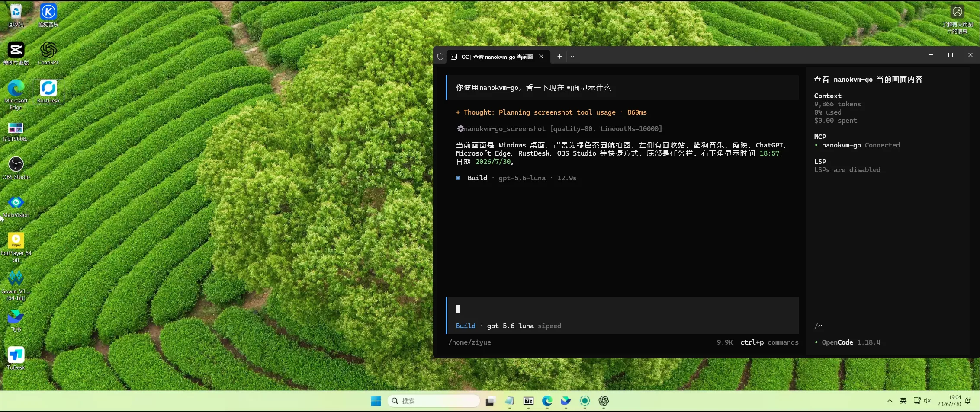The image size is (980, 412).
Task: Open Microsoft Edge from the taskbar
Action: [x=547, y=401]
